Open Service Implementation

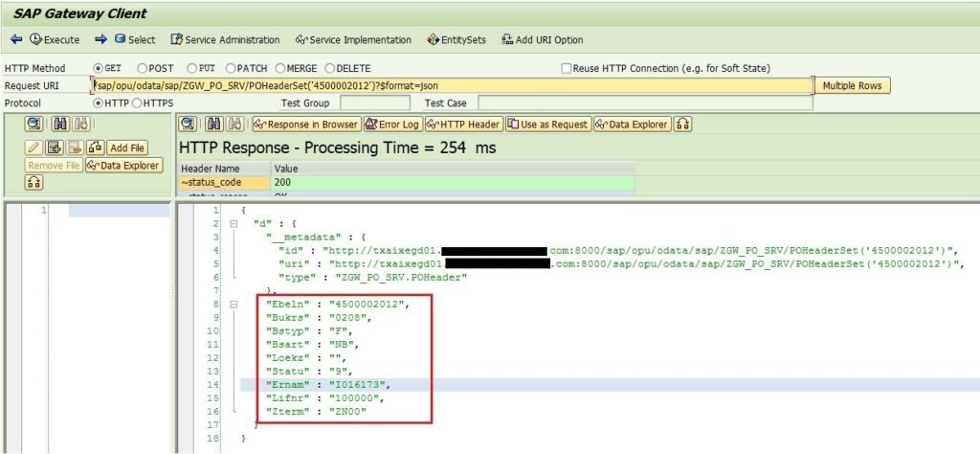[353, 39]
